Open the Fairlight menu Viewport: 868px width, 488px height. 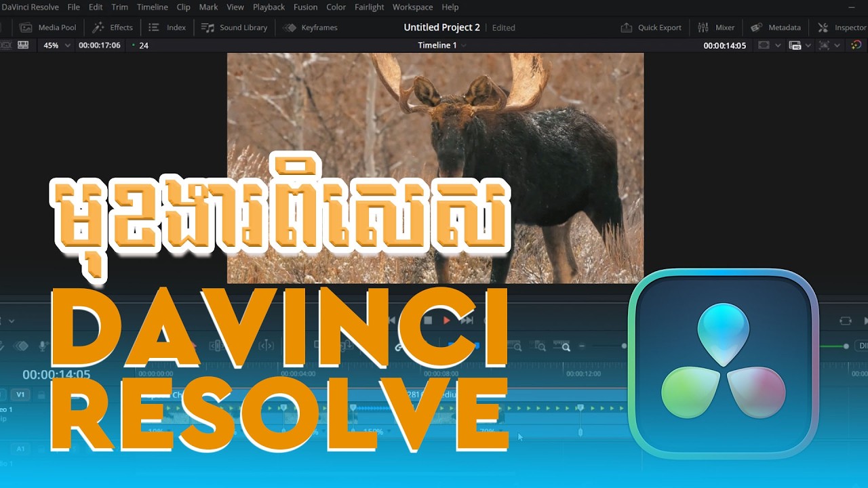tap(370, 7)
